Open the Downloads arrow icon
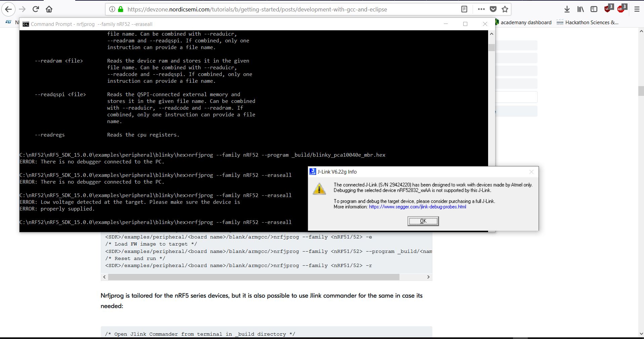The height and width of the screenshot is (339, 644). (567, 9)
